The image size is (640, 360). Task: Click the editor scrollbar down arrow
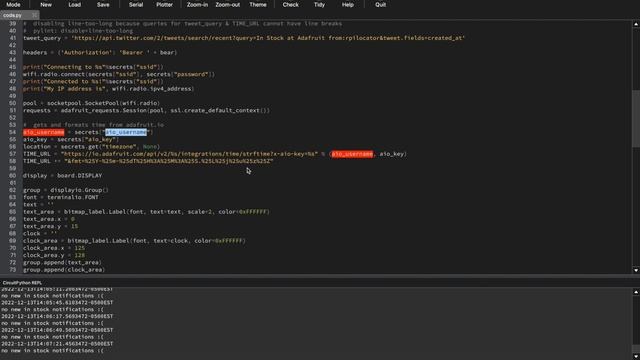click(636, 270)
